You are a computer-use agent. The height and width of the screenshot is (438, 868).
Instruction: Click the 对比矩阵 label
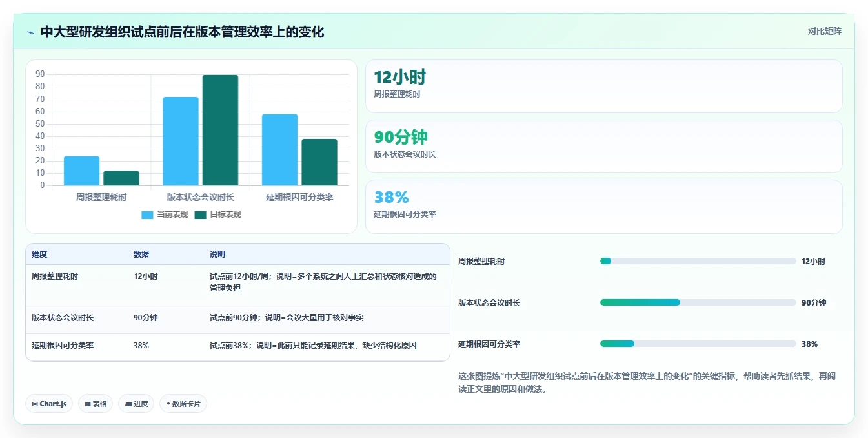(x=824, y=31)
